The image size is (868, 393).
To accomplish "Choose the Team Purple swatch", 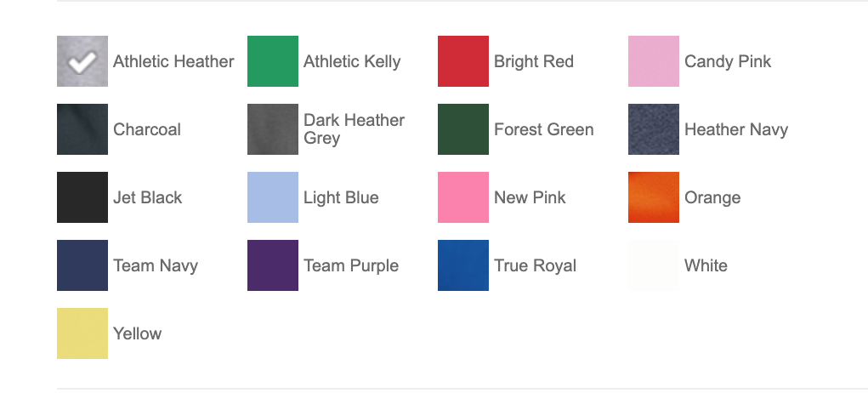I will coord(273,265).
